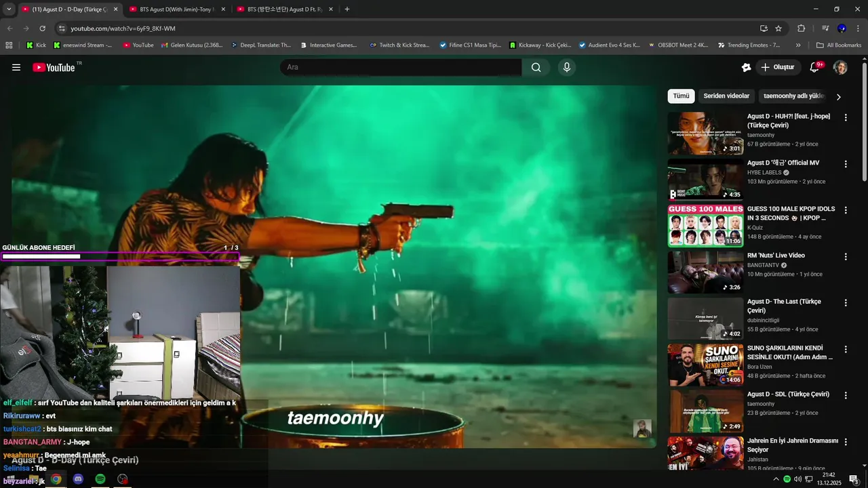Viewport: 868px width, 488px height.
Task: Open Windows notification center icon
Action: (x=854, y=479)
